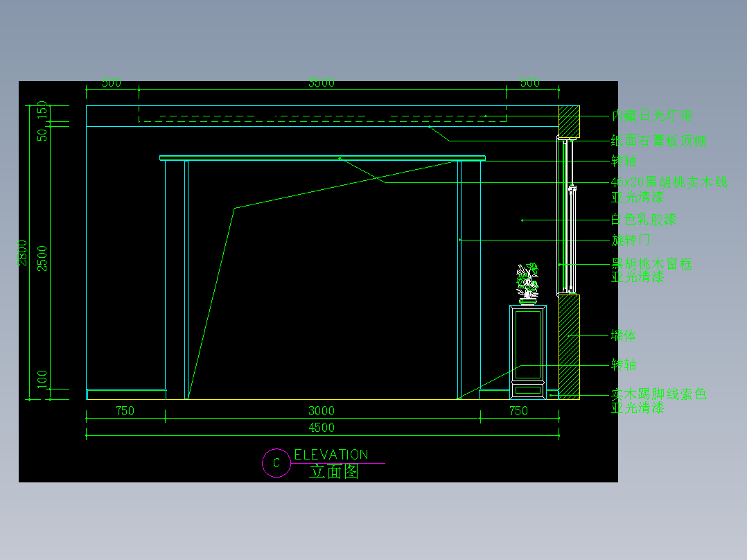Select the magenta C section marker circle
This screenshot has height=560, width=747.
click(276, 463)
